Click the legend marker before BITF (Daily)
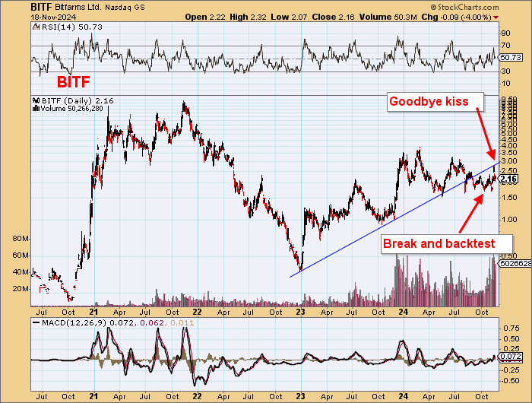 (34, 100)
